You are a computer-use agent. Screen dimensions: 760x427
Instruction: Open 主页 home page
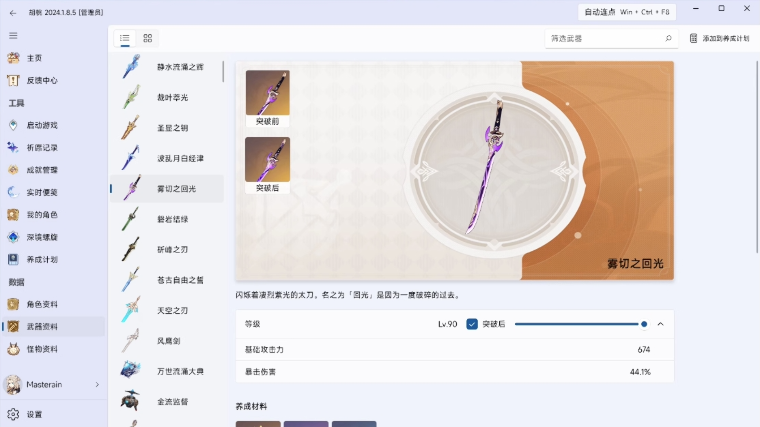pos(53,58)
